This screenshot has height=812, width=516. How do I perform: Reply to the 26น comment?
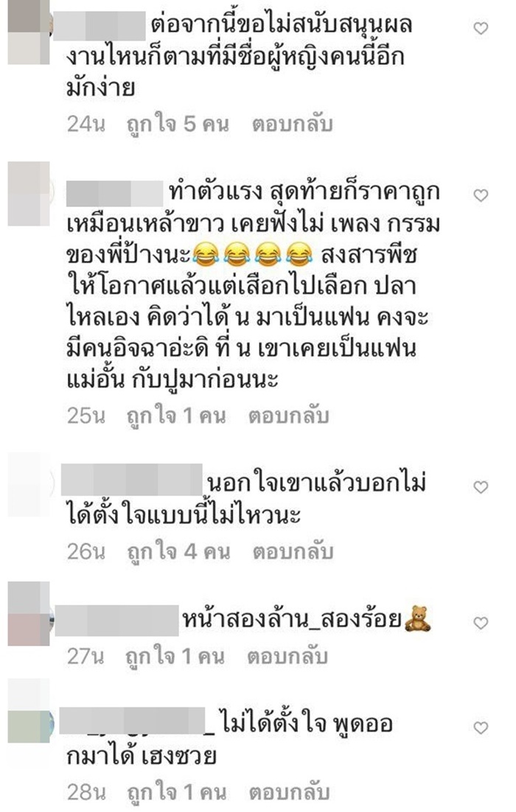point(293,551)
